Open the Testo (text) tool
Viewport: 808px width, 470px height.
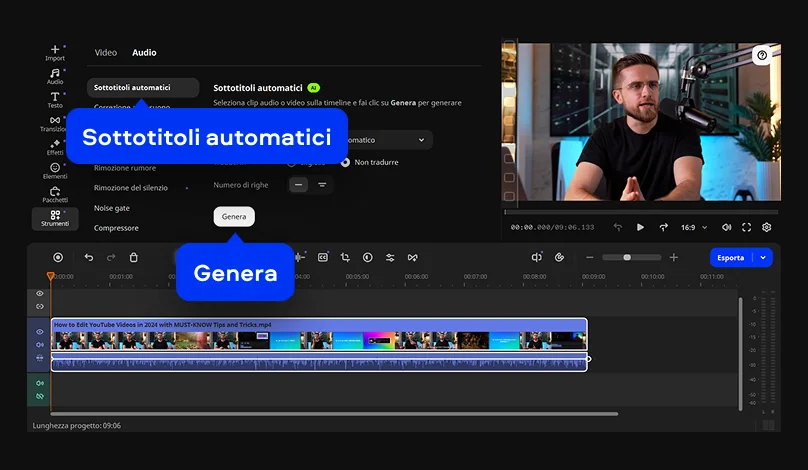click(x=55, y=99)
